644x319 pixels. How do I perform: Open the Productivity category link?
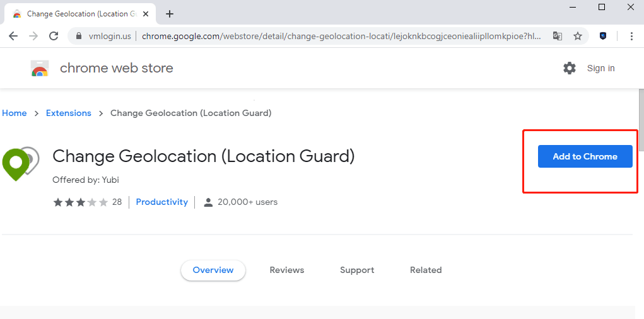[161, 202]
